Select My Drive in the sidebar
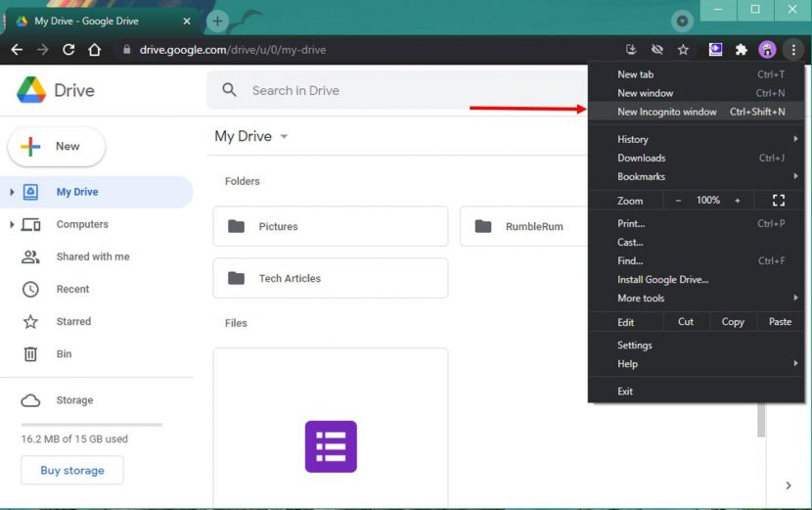The height and width of the screenshot is (510, 812). point(96,192)
